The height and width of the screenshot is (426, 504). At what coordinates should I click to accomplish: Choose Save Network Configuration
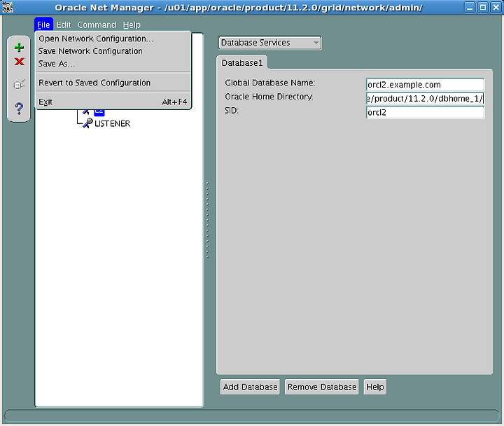click(x=113, y=51)
